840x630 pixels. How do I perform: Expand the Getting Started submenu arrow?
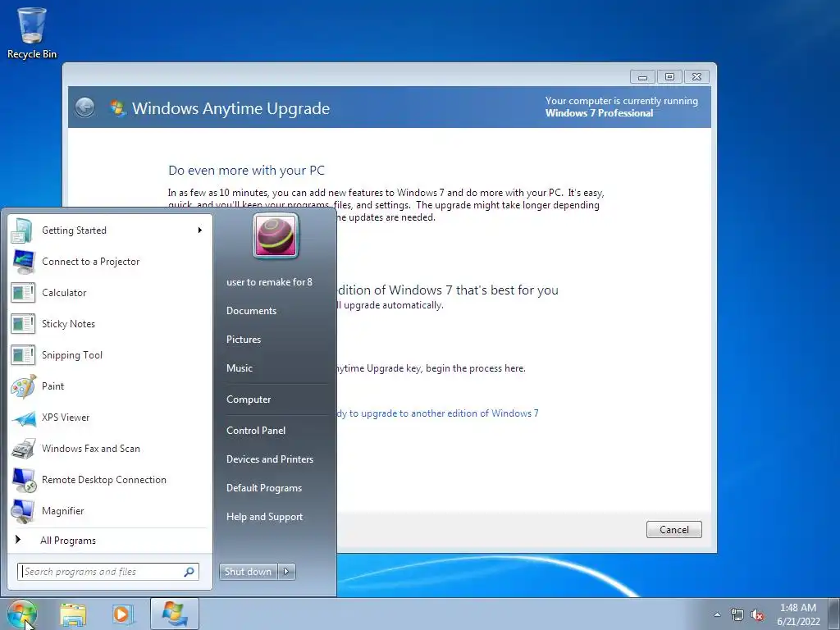click(x=200, y=231)
